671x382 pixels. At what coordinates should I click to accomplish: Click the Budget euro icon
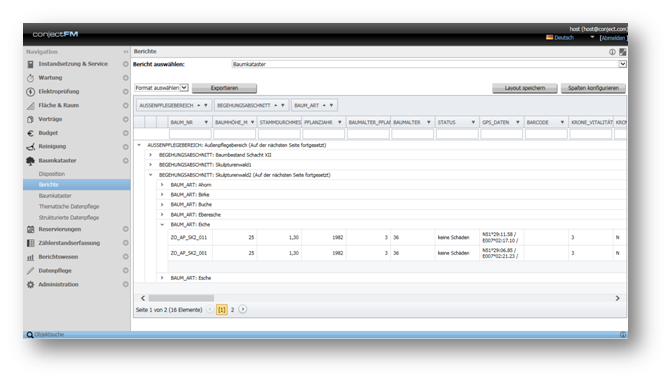point(30,133)
